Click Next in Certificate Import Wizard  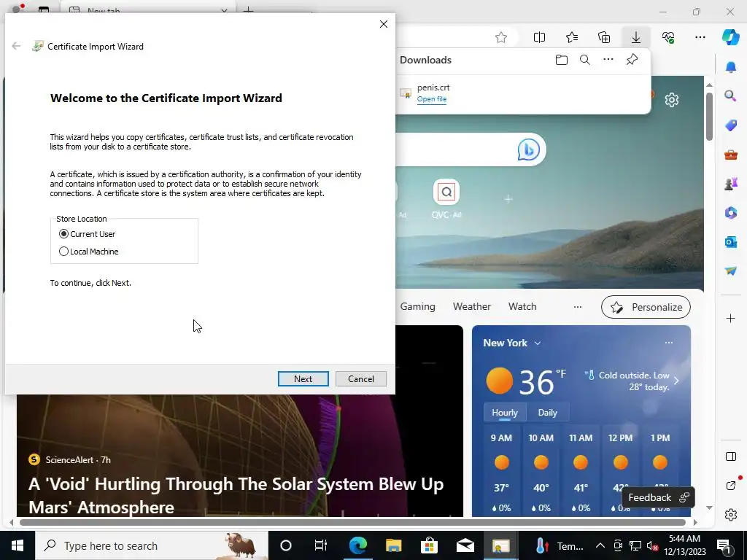(303, 378)
